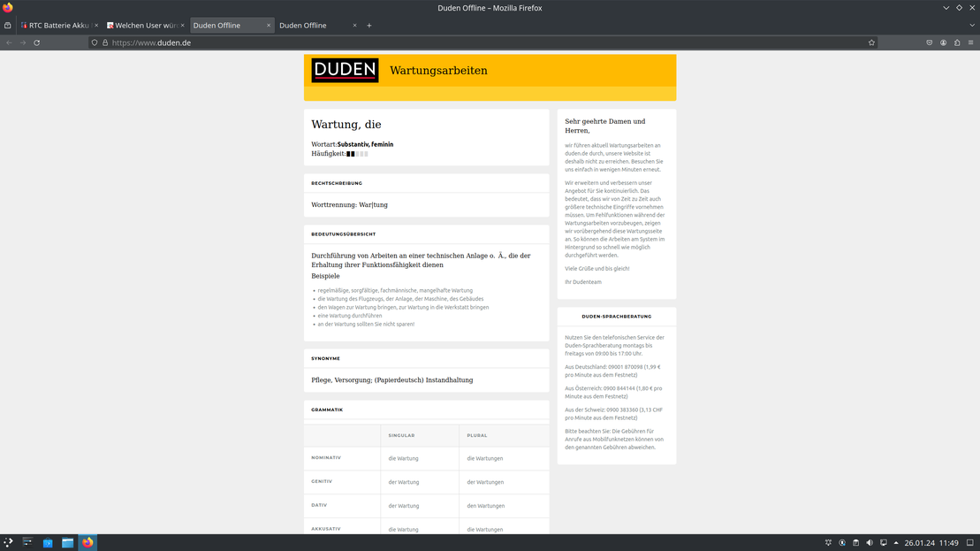Open the Firefox extensions puzzle icon
This screenshot has height=551, width=980.
pyautogui.click(x=957, y=42)
